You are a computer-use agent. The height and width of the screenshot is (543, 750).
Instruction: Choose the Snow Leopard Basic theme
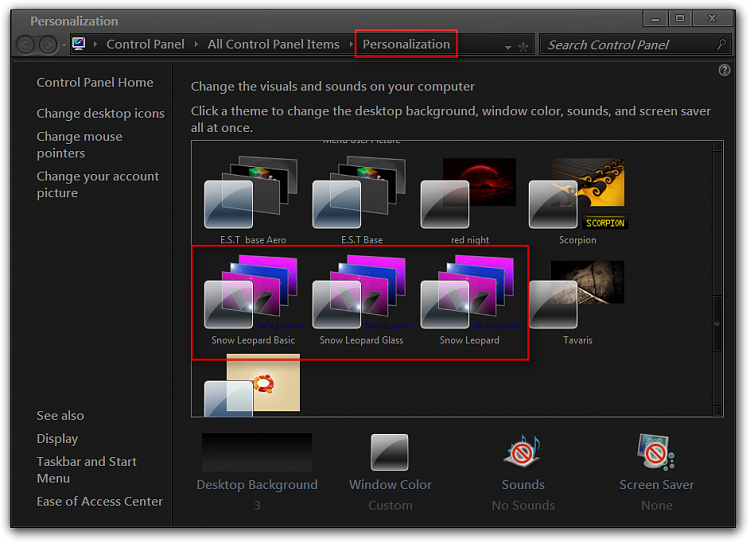[253, 300]
